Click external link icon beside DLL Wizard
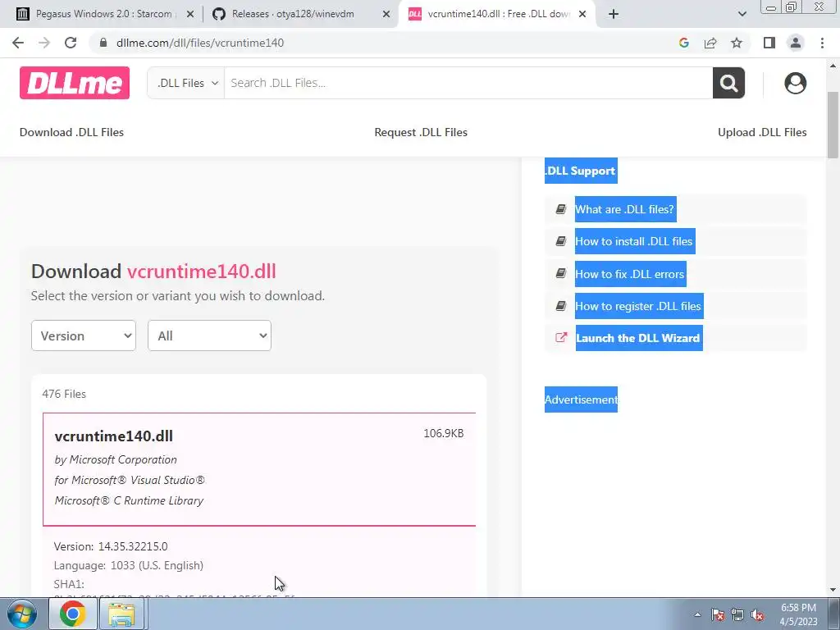This screenshot has width=840, height=630. (561, 337)
